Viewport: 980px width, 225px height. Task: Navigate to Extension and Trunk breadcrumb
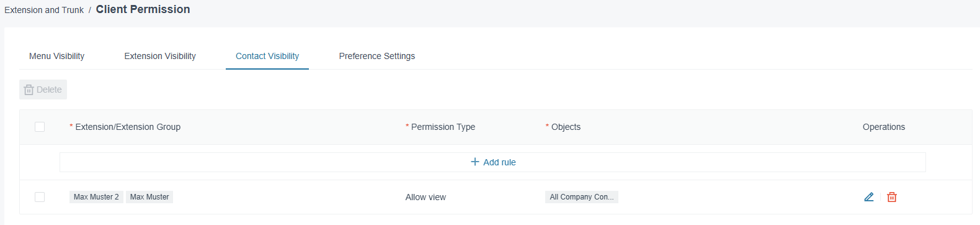(x=44, y=10)
